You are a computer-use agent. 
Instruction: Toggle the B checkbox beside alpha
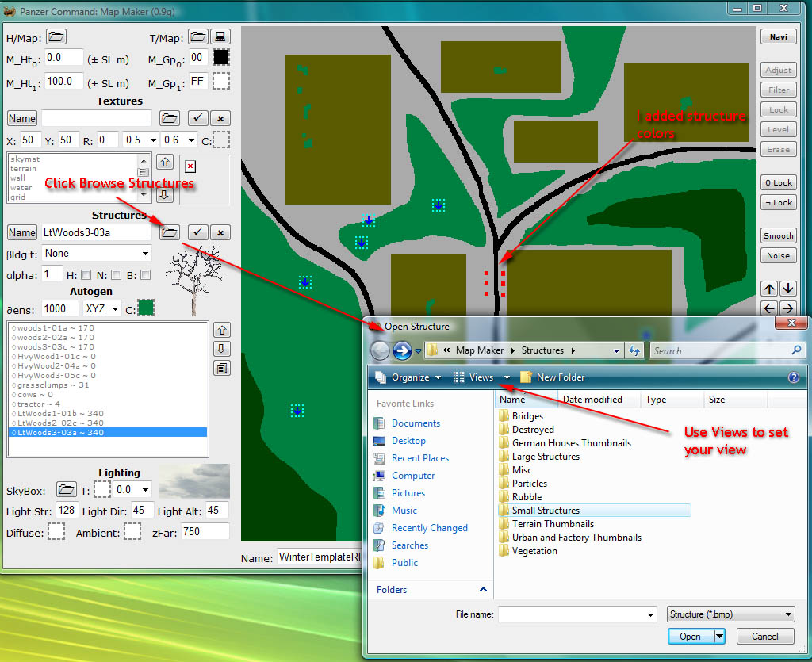point(146,275)
